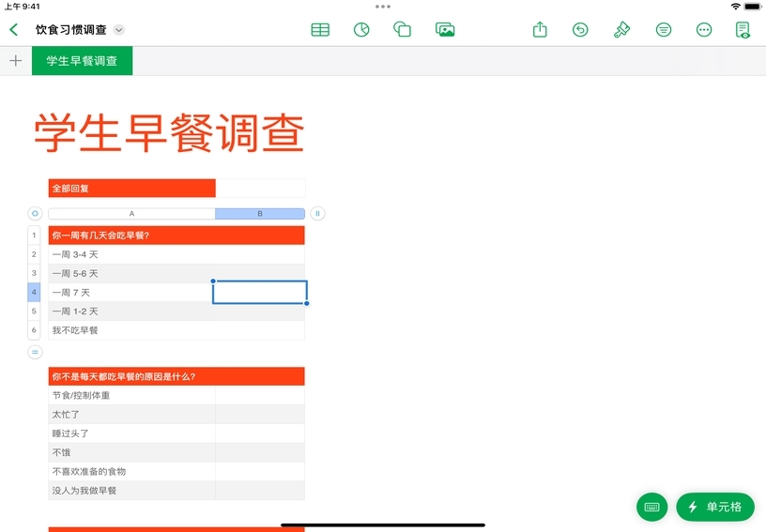Viewport: 766px width, 532px height.
Task: Tap the undo icon
Action: [580, 30]
